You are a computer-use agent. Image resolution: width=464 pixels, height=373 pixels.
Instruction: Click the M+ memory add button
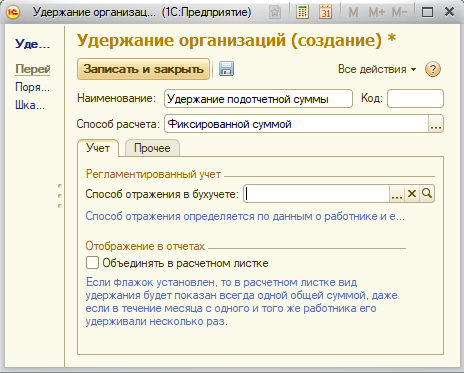click(x=377, y=13)
